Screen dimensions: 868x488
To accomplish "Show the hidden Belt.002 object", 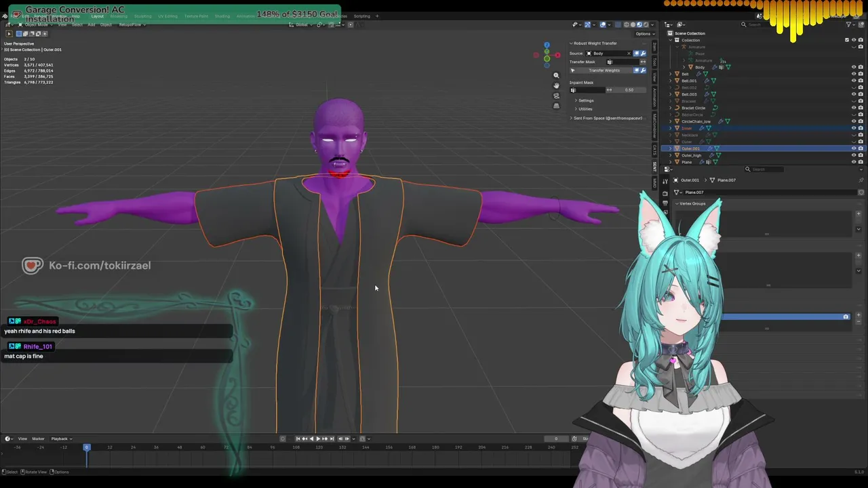I will [854, 87].
